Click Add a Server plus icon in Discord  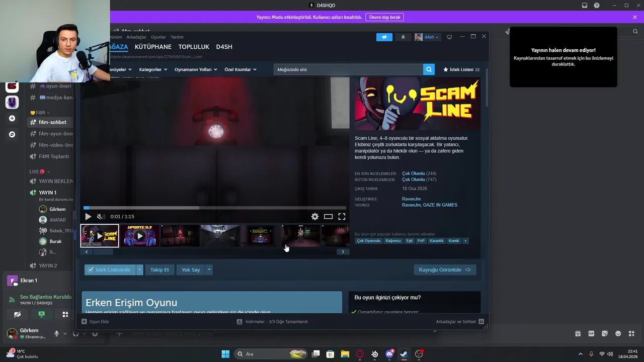(12, 119)
